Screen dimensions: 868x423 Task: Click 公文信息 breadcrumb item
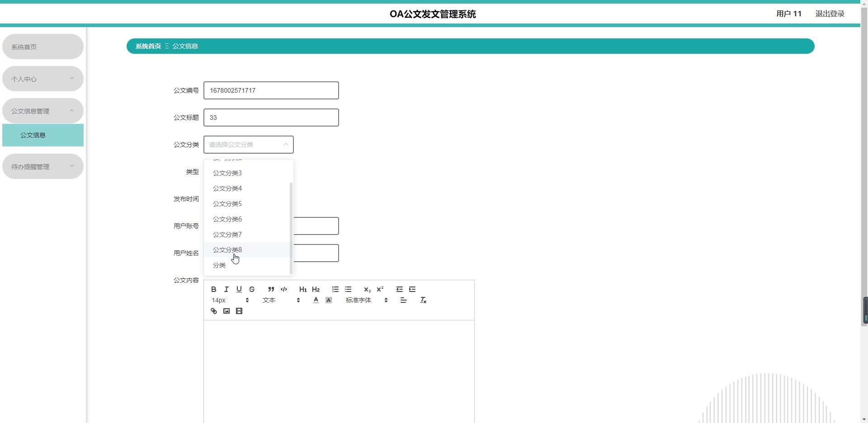pos(185,46)
